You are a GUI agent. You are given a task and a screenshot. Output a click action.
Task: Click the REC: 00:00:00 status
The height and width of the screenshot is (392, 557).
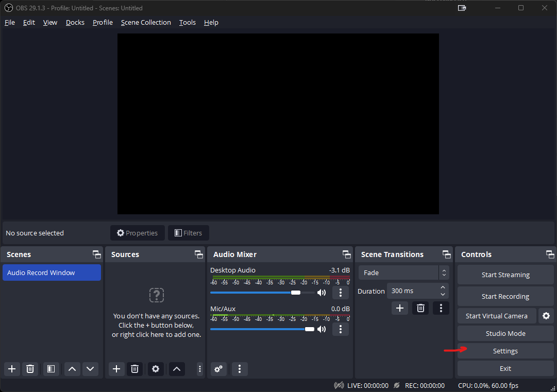coord(425,386)
